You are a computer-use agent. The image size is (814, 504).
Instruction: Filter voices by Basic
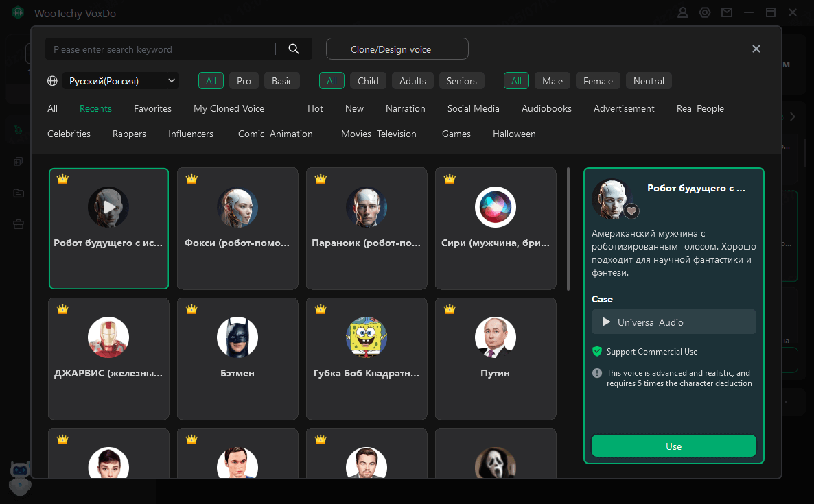[282, 81]
